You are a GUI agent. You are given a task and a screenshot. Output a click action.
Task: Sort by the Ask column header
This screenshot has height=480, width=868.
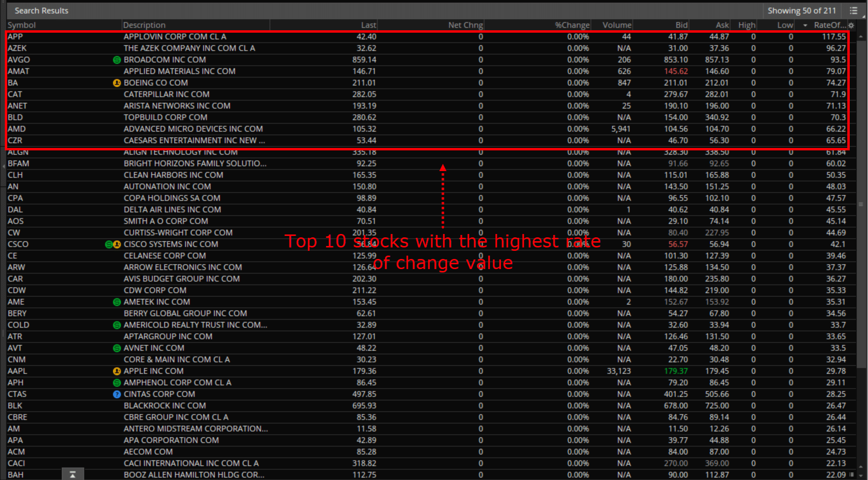722,25
